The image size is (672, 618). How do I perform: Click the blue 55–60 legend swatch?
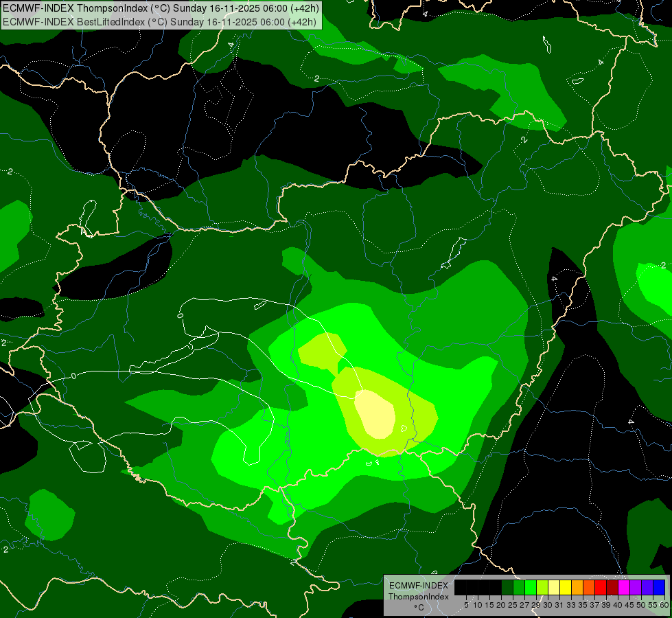point(659,587)
